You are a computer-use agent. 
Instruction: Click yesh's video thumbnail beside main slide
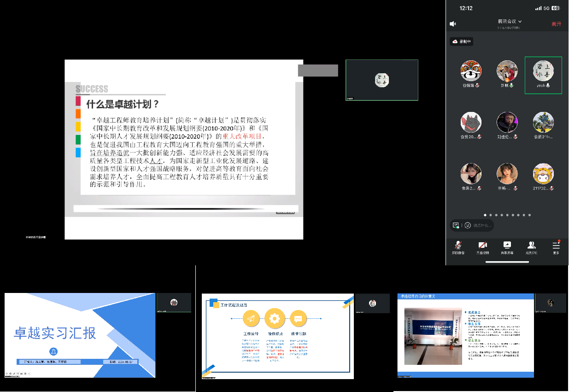click(381, 80)
